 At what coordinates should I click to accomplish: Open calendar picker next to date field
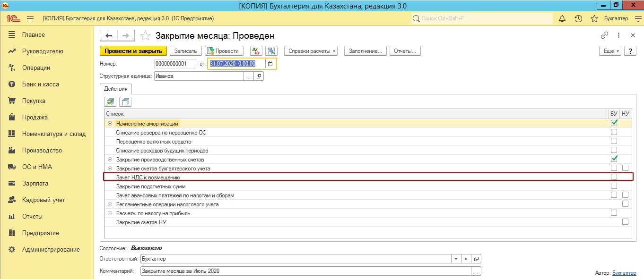[270, 64]
